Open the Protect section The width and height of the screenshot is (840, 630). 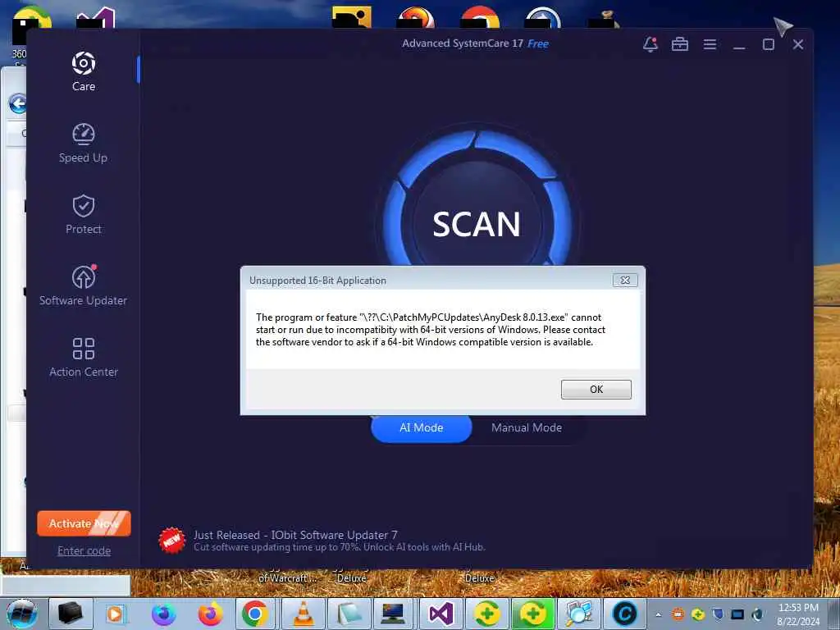click(84, 214)
